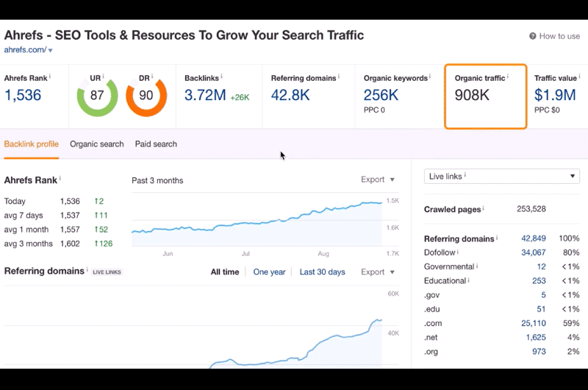This screenshot has height=390, width=588.
Task: Switch to the Organic search tab
Action: pos(97,144)
